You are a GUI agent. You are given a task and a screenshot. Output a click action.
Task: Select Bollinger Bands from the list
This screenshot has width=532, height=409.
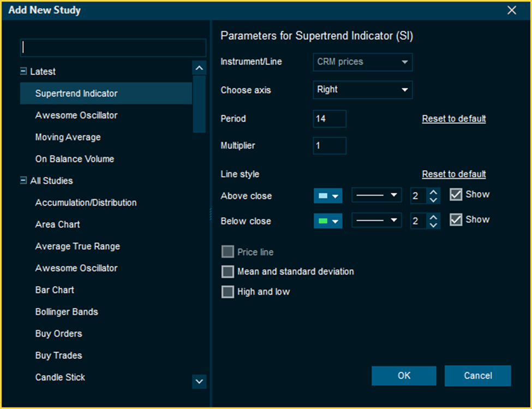[x=67, y=312]
